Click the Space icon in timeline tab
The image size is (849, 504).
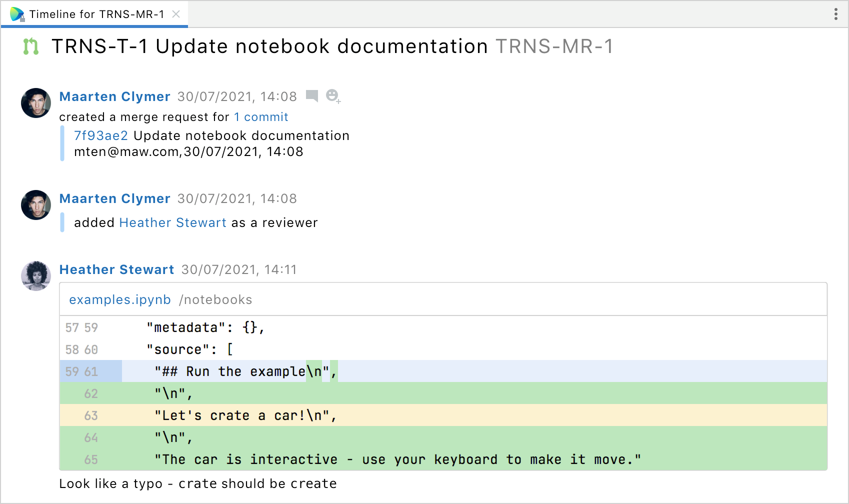click(x=17, y=14)
